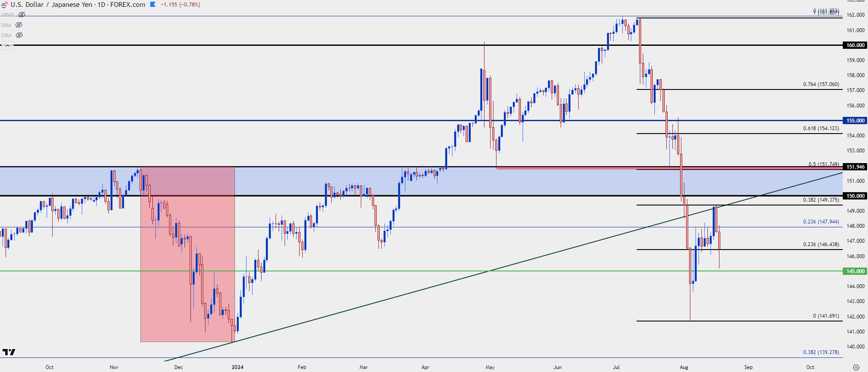The width and height of the screenshot is (868, 372).
Task: Select the red shaded rectangle drawing
Action: (x=187, y=254)
